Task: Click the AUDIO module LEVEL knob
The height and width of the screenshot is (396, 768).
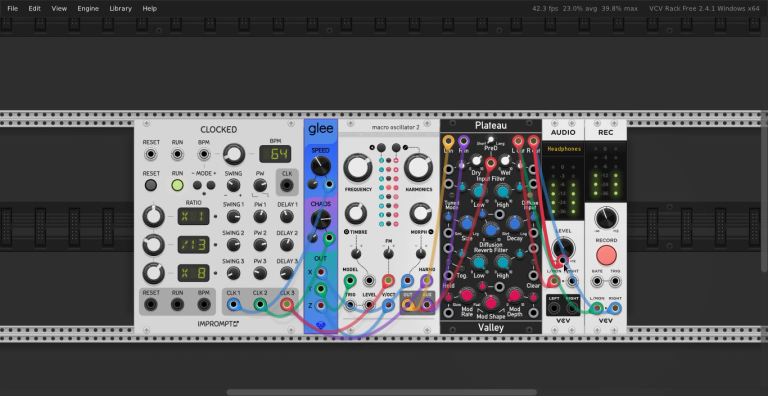Action: 563,248
